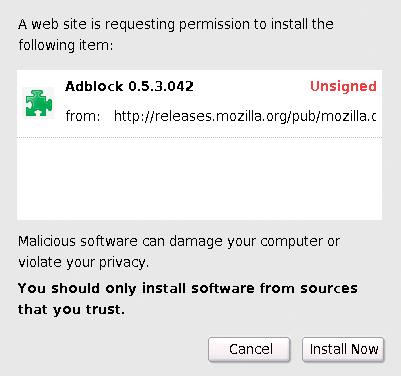Click the "following item:" text line
The height and width of the screenshot is (376, 401).
66,45
